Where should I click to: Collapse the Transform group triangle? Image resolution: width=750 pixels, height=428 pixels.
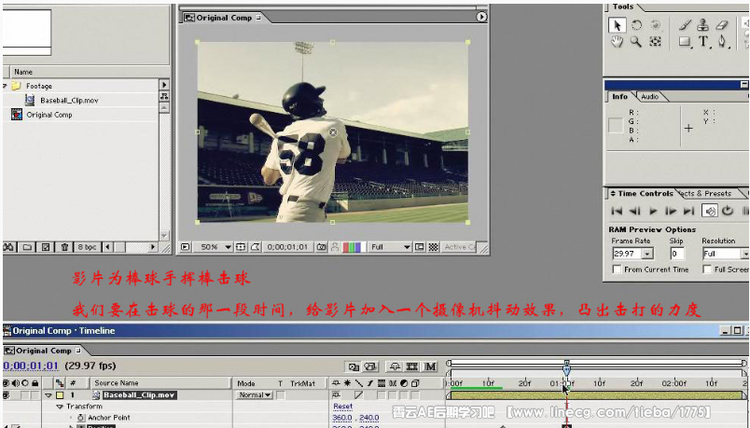click(x=60, y=406)
